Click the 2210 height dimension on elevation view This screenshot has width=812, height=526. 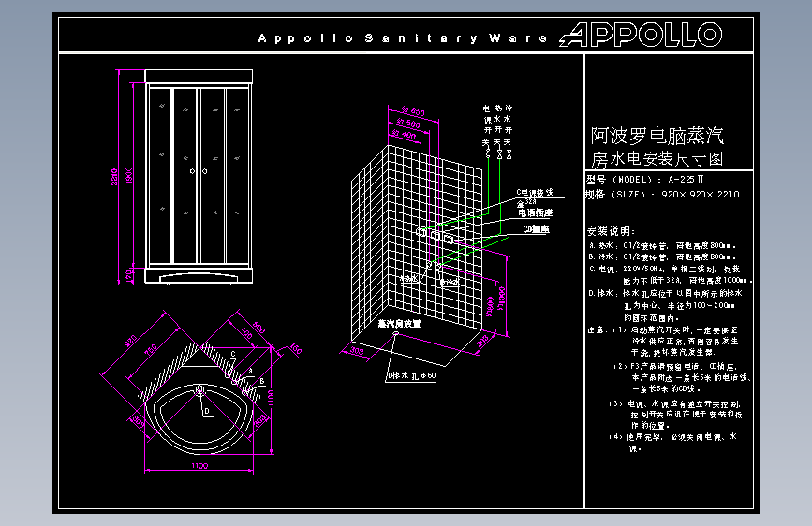[114, 176]
